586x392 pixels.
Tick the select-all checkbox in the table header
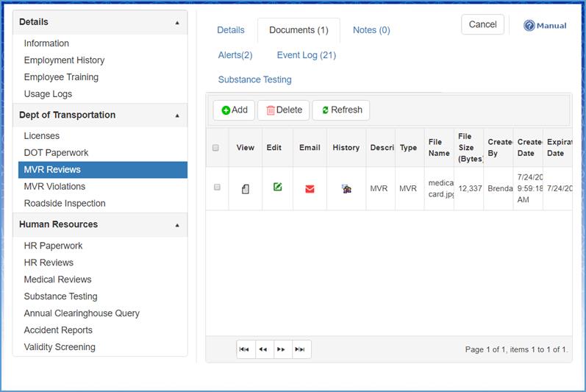point(216,148)
